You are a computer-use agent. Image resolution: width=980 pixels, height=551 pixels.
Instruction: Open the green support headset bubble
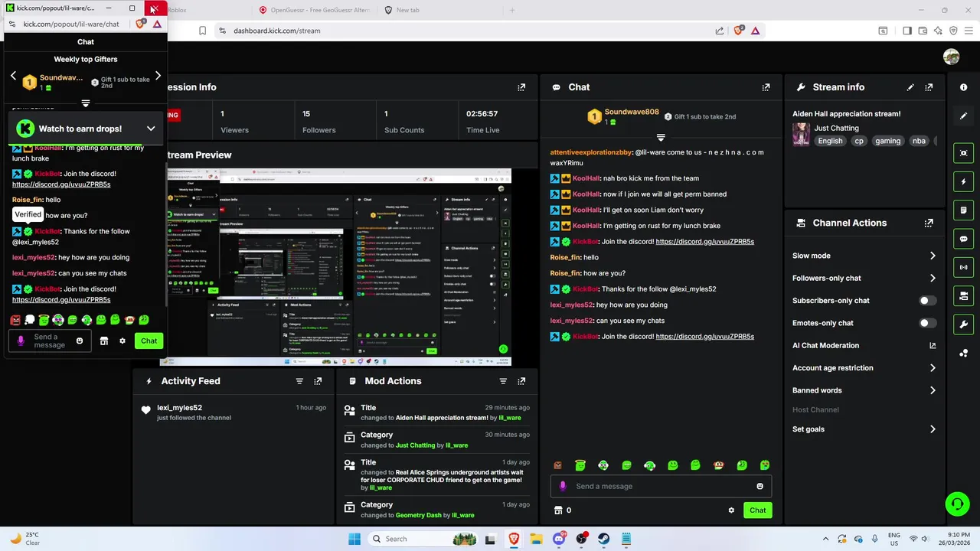coord(957,504)
